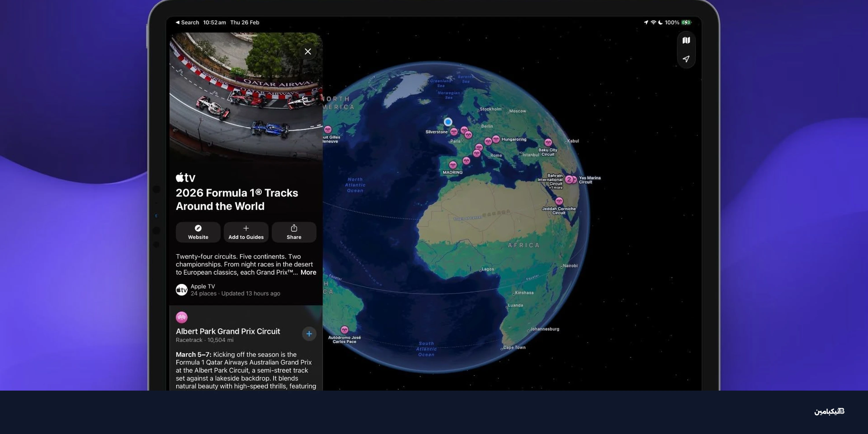Viewport: 868px width, 434px height.
Task: Select the Silverstone racetrack pin
Action: (454, 131)
